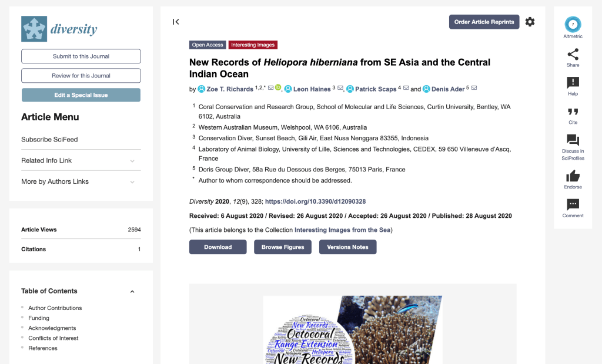Open the article DOI link

(x=315, y=201)
